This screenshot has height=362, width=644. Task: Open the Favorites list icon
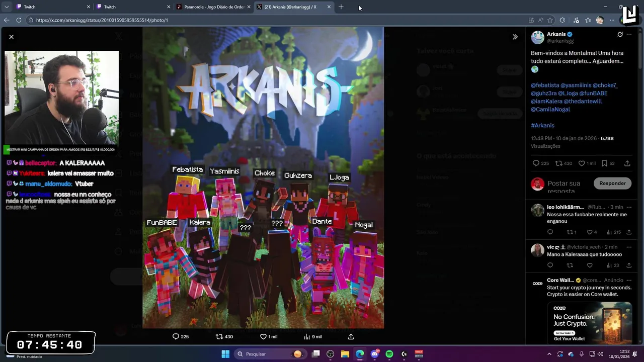tap(588, 20)
